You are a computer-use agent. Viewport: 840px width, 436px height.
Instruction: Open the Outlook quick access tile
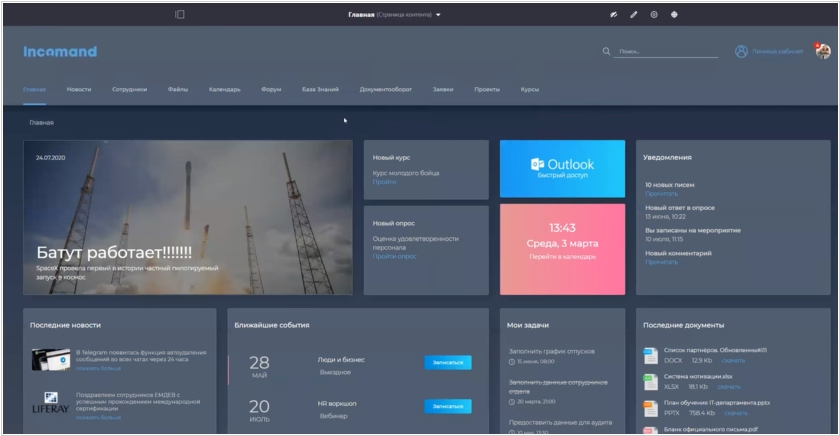click(562, 168)
